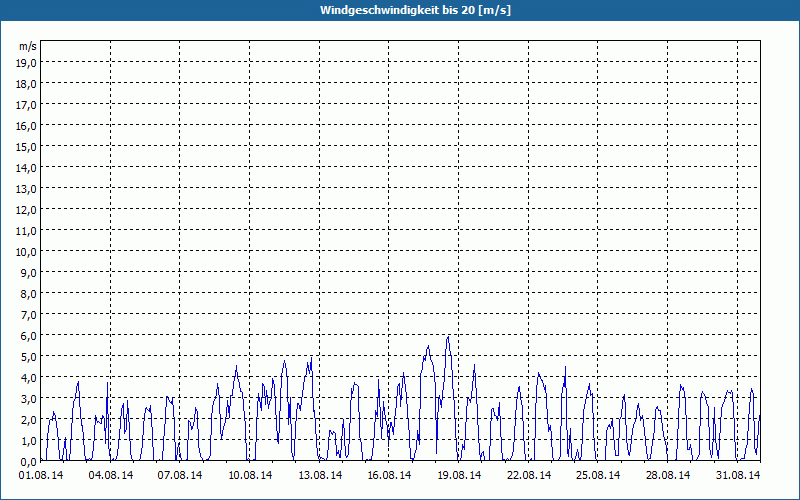The image size is (800, 500).
Task: Select the '16,0' y-axis label
Action: click(x=27, y=126)
